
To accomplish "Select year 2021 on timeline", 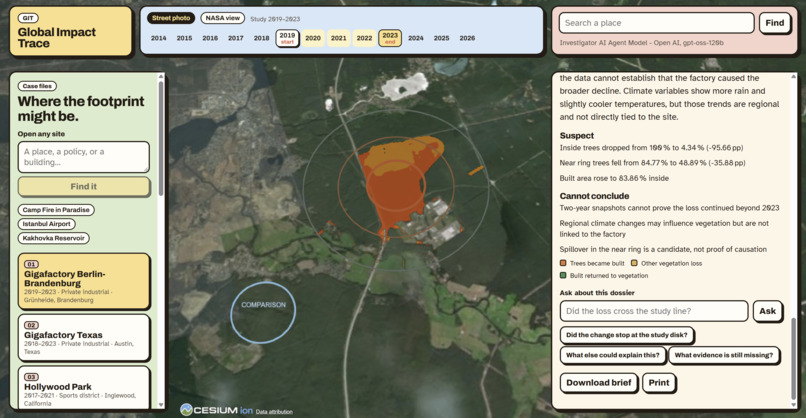I will 339,38.
